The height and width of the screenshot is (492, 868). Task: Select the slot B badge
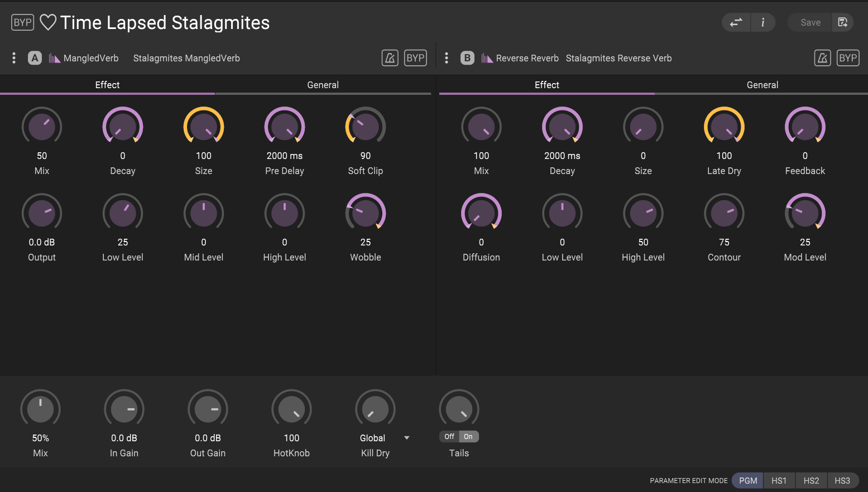click(467, 58)
